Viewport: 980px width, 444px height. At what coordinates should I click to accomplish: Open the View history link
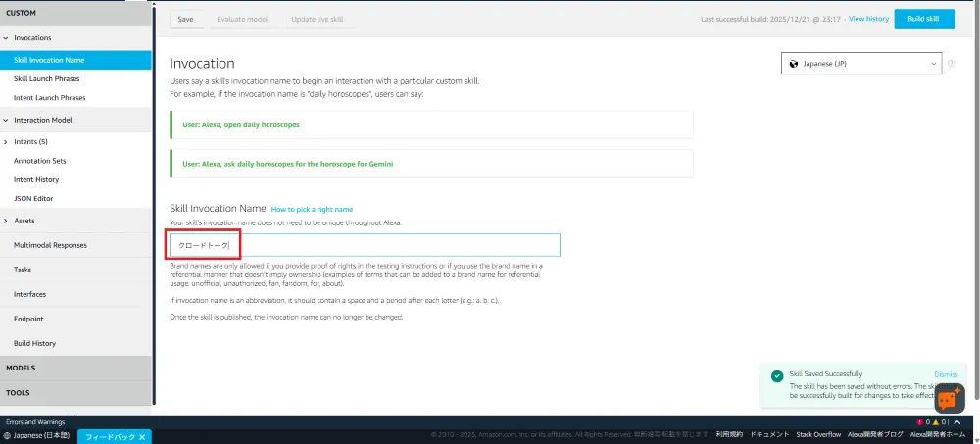pyautogui.click(x=868, y=19)
